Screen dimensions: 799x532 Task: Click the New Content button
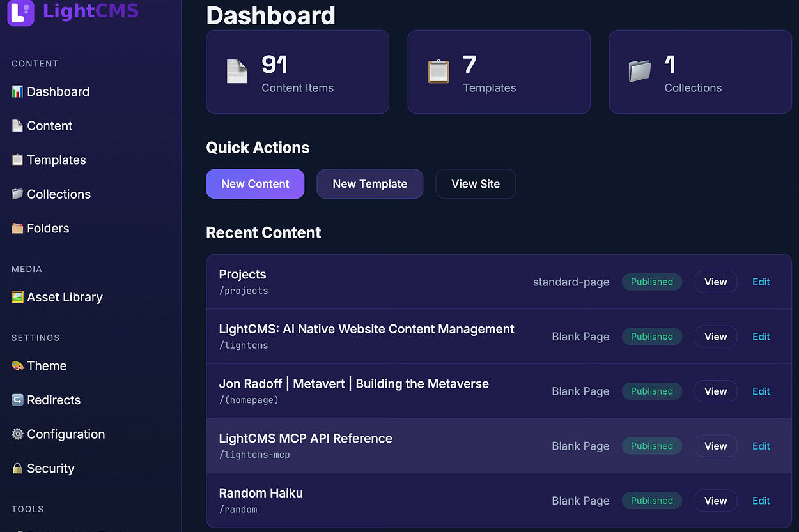click(255, 184)
